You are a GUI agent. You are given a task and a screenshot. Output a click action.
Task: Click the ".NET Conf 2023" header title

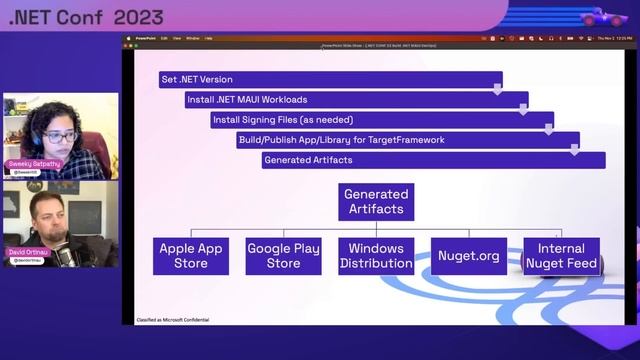[86, 18]
